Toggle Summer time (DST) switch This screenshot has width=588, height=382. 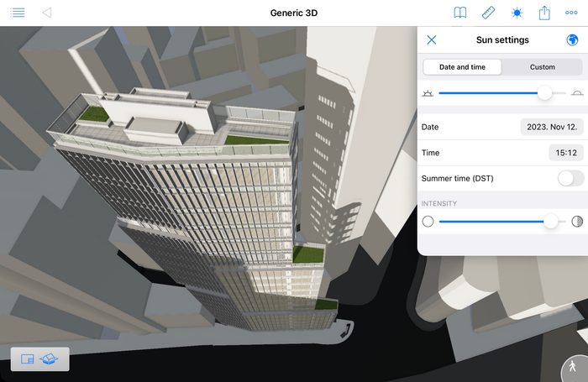click(570, 179)
